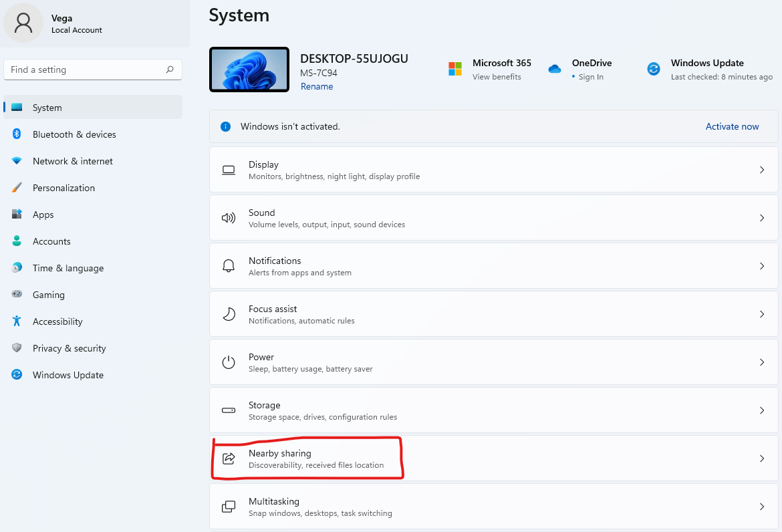The height and width of the screenshot is (532, 782).
Task: Open Bluetooth & devices section
Action: (93, 134)
